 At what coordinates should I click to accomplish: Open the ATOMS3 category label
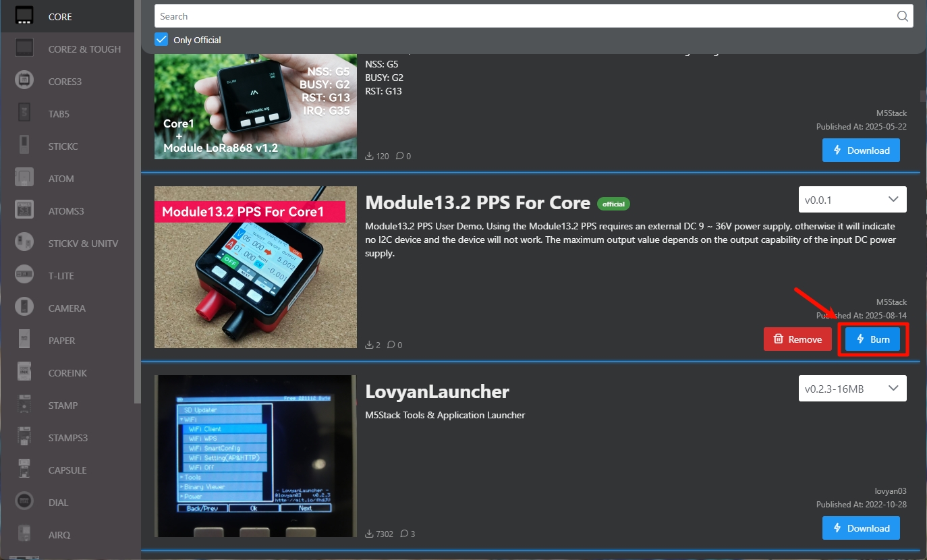pyautogui.click(x=66, y=211)
